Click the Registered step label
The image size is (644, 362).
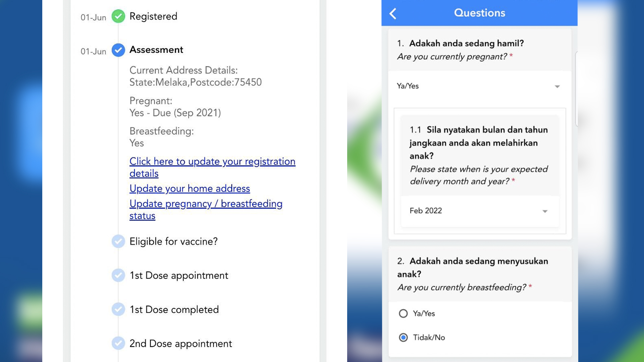tap(153, 16)
